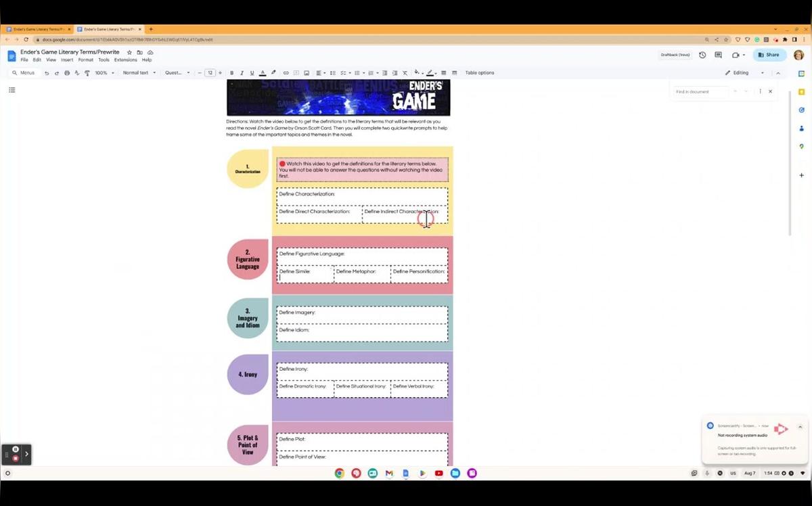Open the document outline icon
The image size is (812, 506).
12,89
